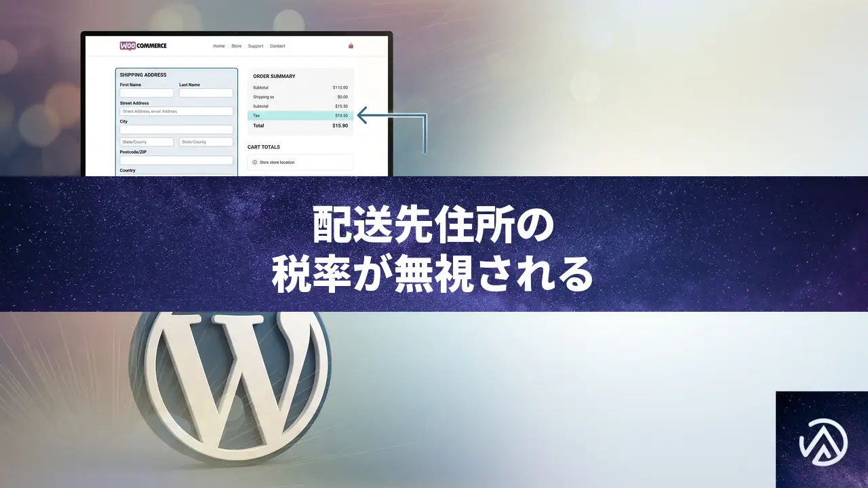Focus the First Name input field

tap(146, 93)
